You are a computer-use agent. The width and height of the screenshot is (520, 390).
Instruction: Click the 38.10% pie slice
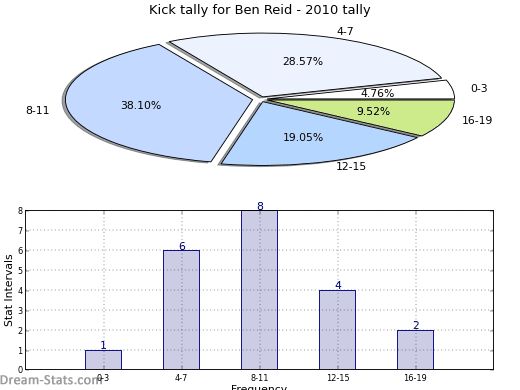[x=147, y=105]
